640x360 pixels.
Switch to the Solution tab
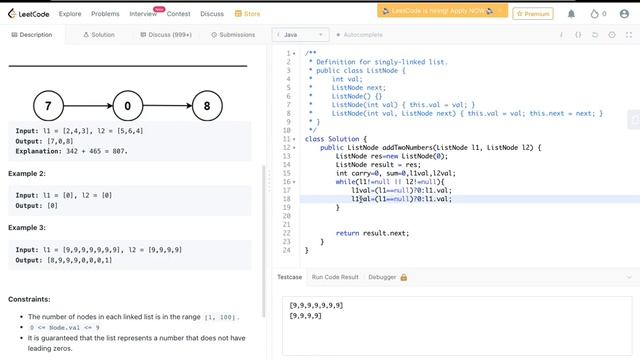[x=99, y=35]
